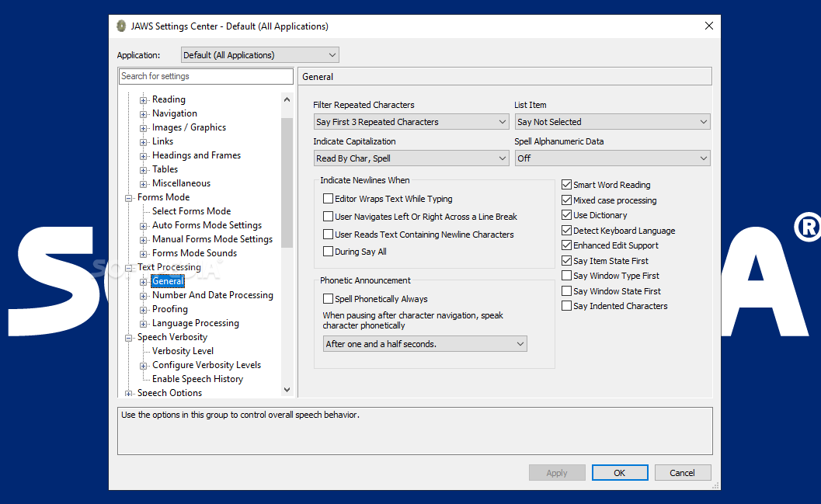Select the General tree item
The image size is (821, 504).
pos(168,282)
